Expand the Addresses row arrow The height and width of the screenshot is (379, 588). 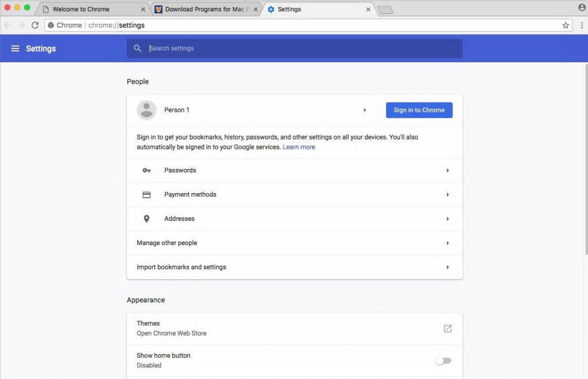point(447,219)
